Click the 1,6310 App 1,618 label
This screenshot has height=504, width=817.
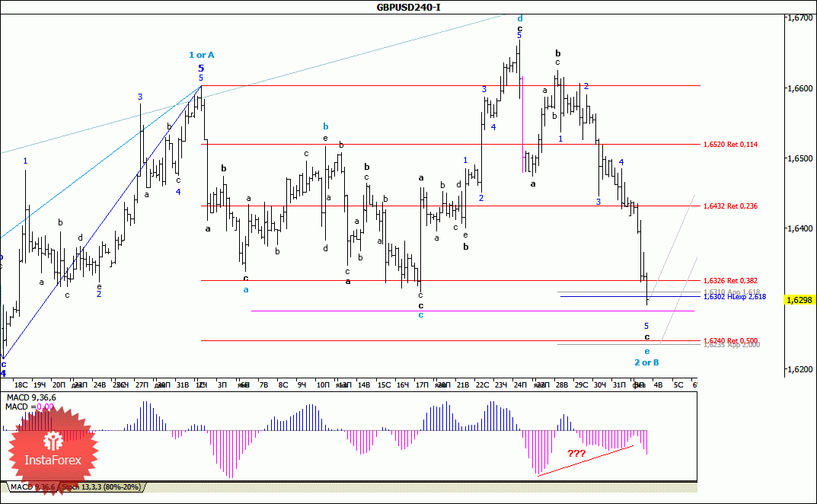pos(732,292)
